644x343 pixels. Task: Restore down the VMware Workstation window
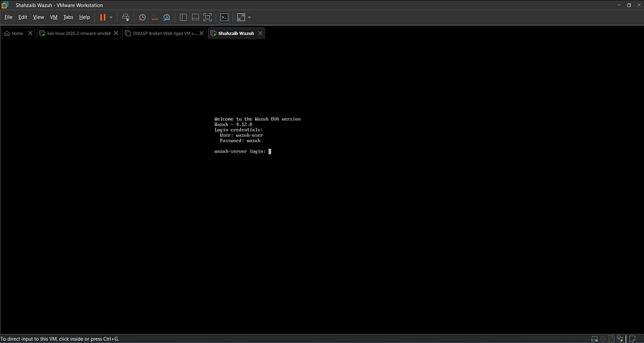[629, 5]
